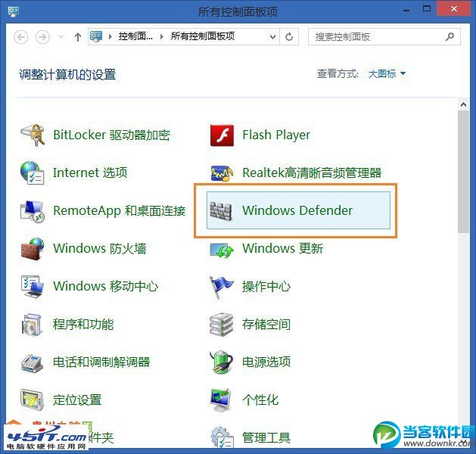
Task: Click the 搜索控制面板 search field
Action: coord(384,37)
